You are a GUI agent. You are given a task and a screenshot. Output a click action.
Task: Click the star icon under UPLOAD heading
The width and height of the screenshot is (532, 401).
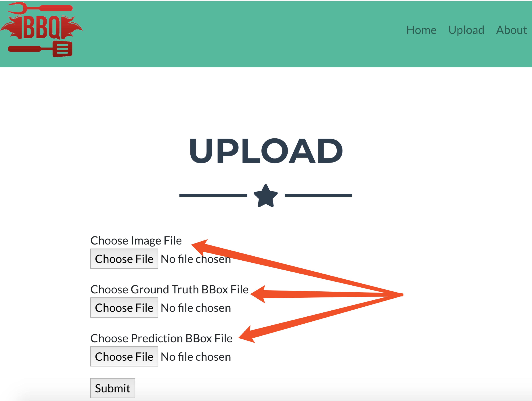point(266,196)
